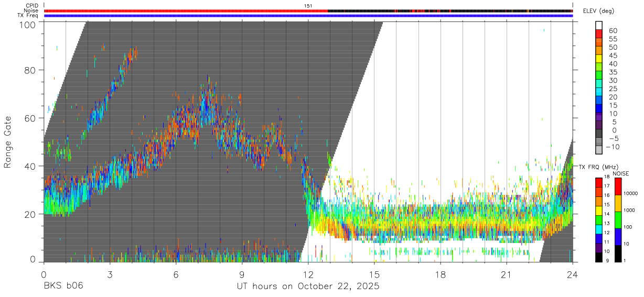Click range gate 80 axis label
The height and width of the screenshot is (297, 644).
[x=30, y=70]
